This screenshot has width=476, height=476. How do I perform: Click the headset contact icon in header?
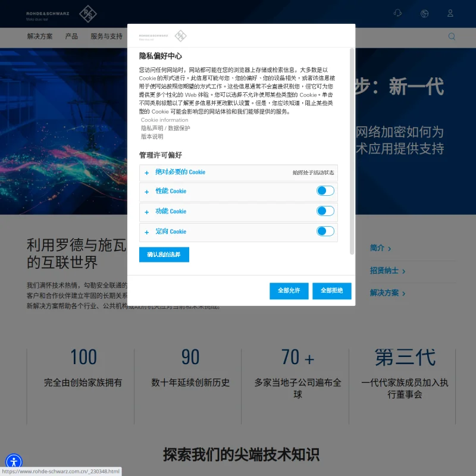coord(397,13)
